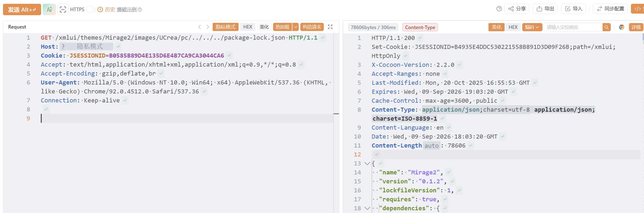Click the help icon next to 爆破示例

pos(140,10)
